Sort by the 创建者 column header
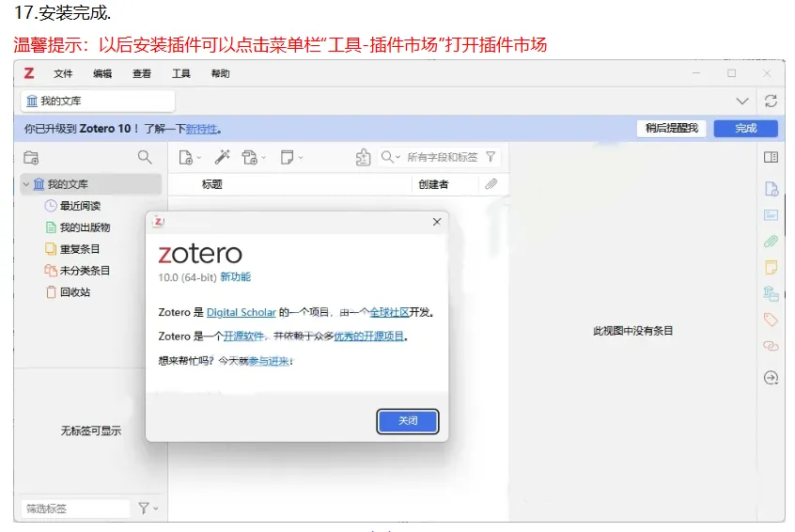The width and height of the screenshot is (795, 532). [x=433, y=184]
